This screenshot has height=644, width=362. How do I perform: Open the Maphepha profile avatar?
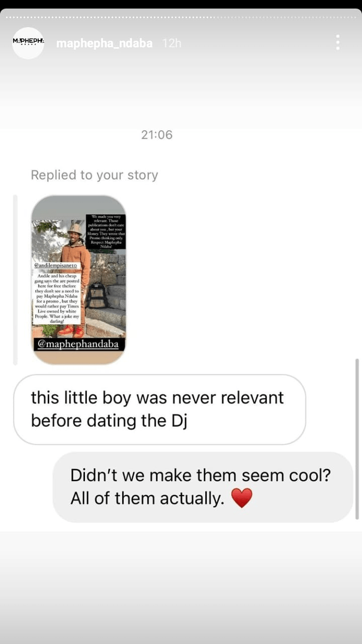click(28, 43)
